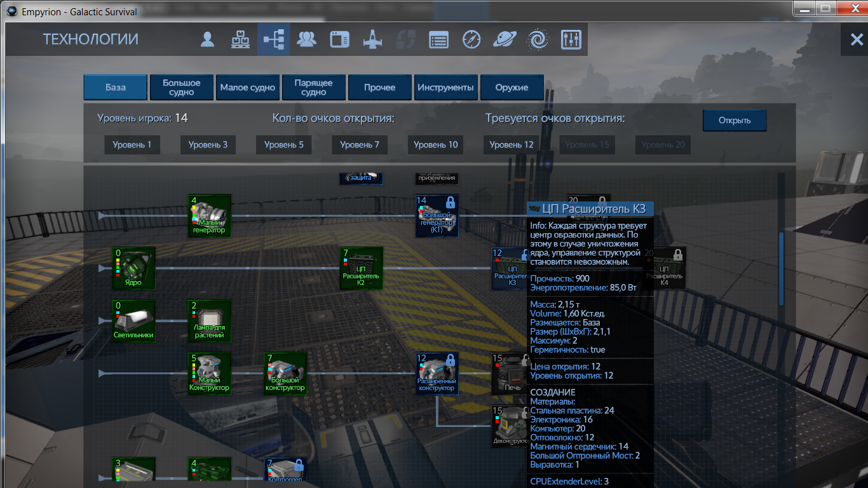The image size is (868, 488).
Task: Click the Стальная пластина: 24 material line
Action: tap(572, 410)
